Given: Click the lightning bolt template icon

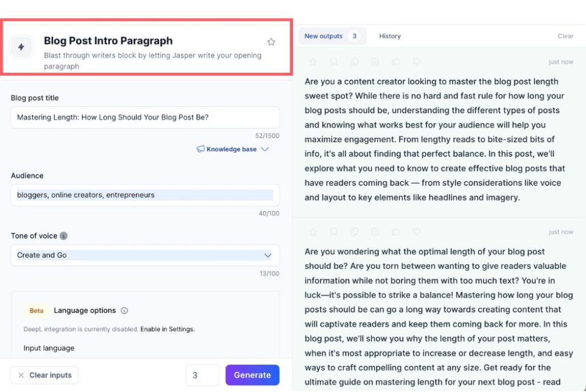Looking at the screenshot, I should coord(21,47).
